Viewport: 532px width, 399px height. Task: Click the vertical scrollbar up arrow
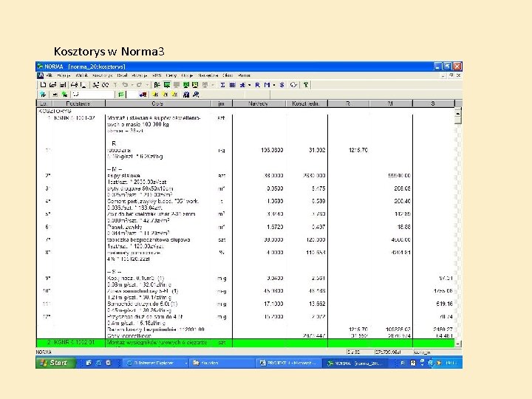(x=458, y=112)
